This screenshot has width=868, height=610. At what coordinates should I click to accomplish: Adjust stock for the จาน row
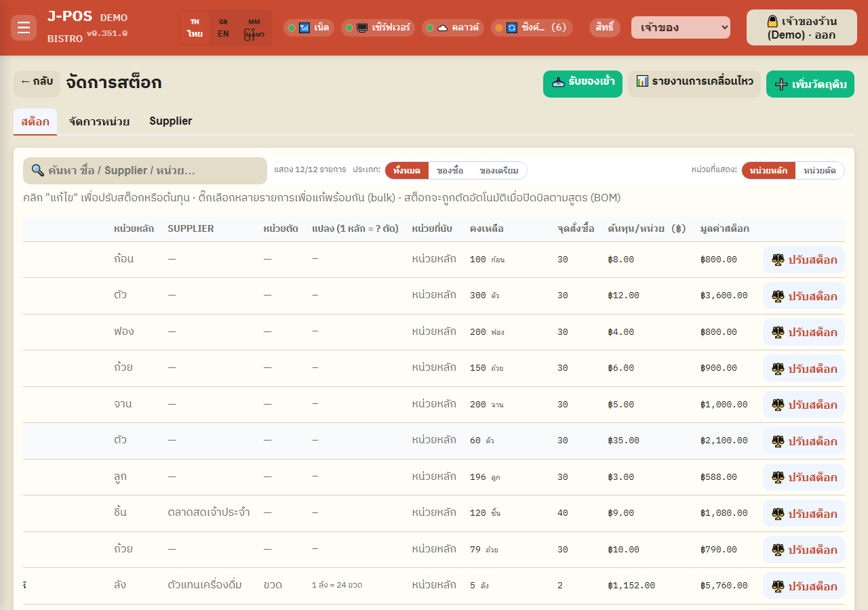[804, 405]
